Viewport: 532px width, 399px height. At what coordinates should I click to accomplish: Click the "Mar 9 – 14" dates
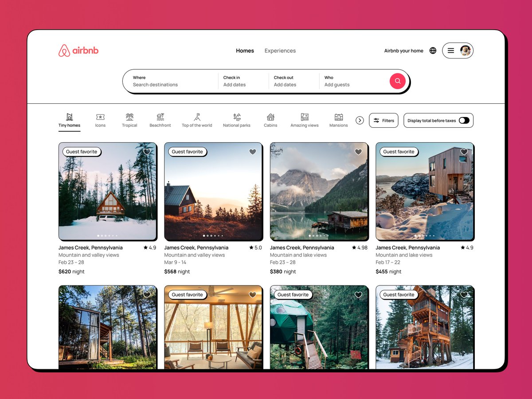(175, 262)
